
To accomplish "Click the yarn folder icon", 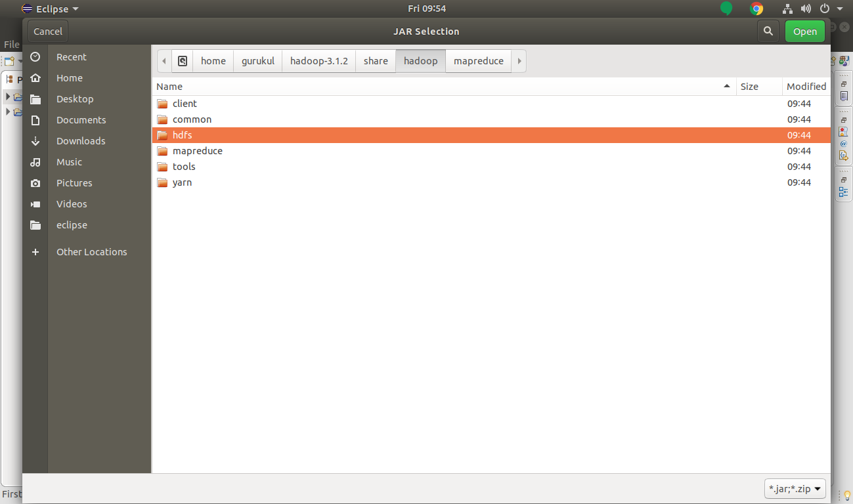I will tap(162, 182).
